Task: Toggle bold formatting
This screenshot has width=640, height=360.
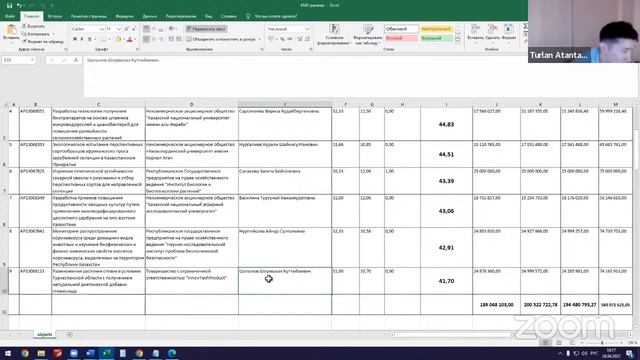Action: (75, 39)
